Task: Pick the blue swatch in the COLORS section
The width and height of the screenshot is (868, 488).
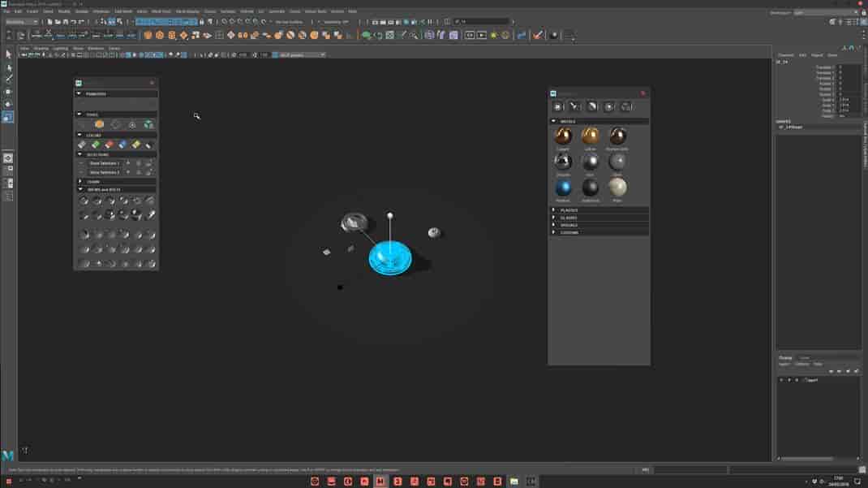Action: point(122,145)
